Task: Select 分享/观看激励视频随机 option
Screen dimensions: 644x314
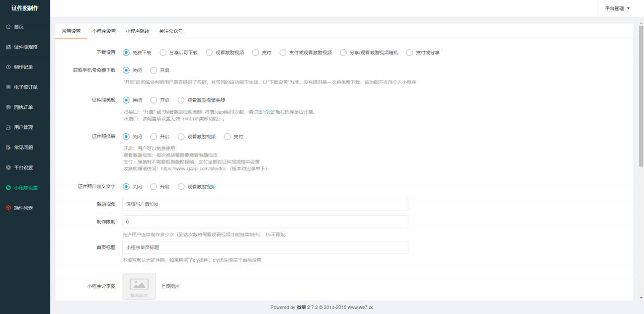Action: 344,52
